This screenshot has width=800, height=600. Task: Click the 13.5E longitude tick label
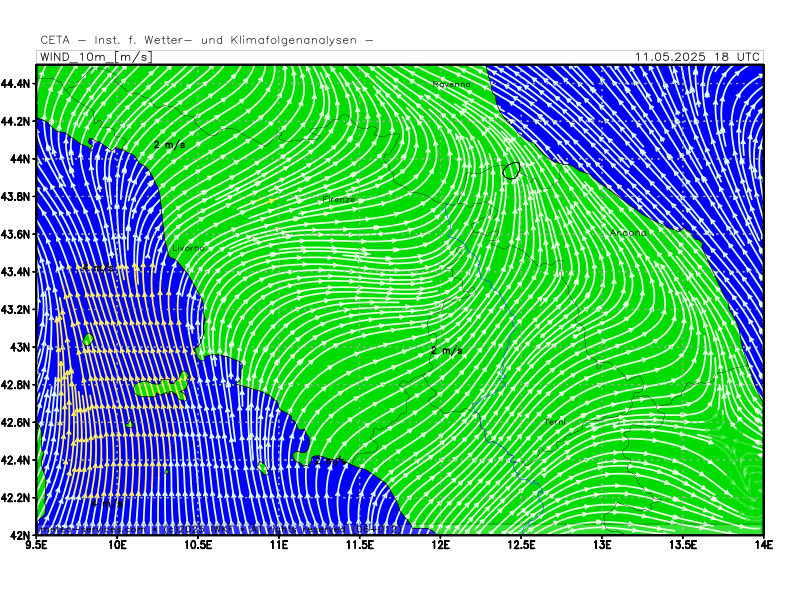[683, 545]
